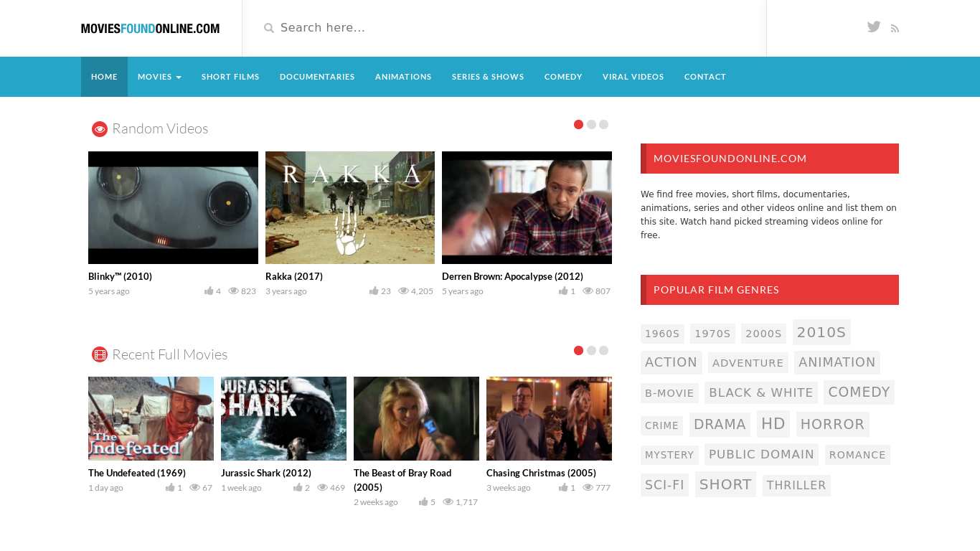Click views eye icon under Blinky (2010)

click(x=234, y=291)
